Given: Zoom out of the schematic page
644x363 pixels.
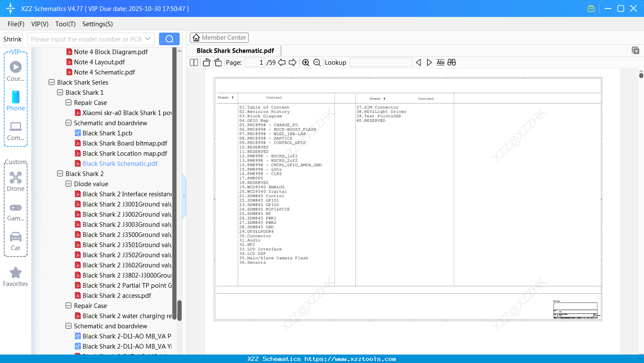Looking at the screenshot, I should [317, 63].
